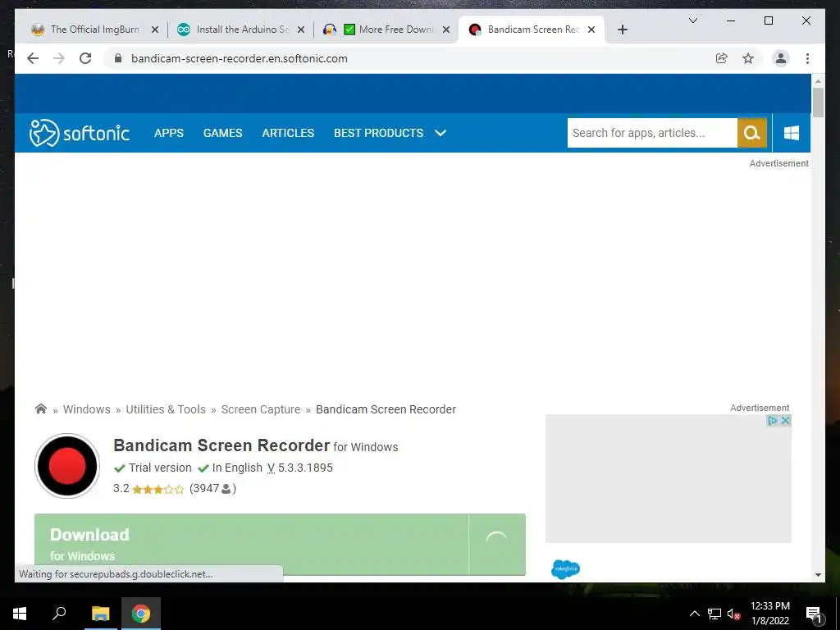This screenshot has width=840, height=630.
Task: Click the Salesforce cloud logo
Action: (565, 569)
